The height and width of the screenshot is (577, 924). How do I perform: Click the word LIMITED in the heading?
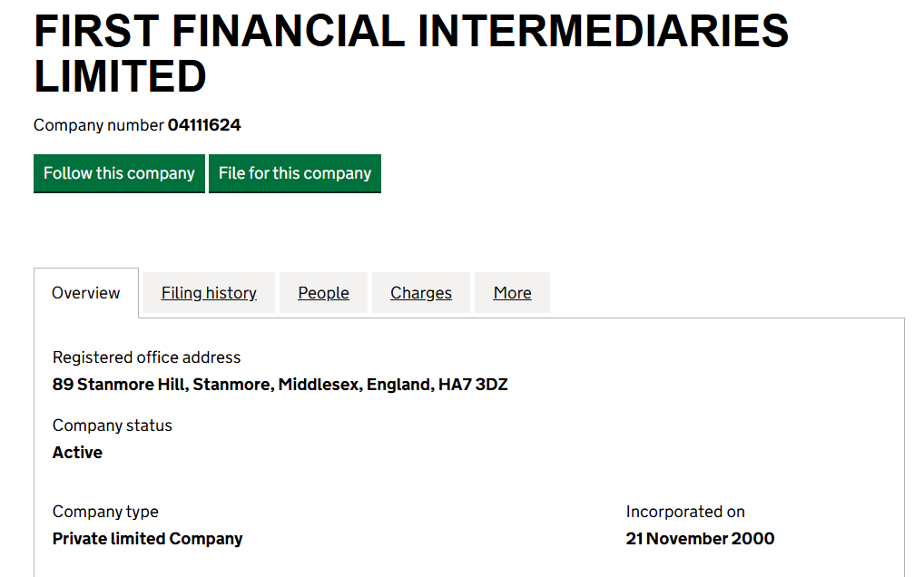[x=121, y=76]
